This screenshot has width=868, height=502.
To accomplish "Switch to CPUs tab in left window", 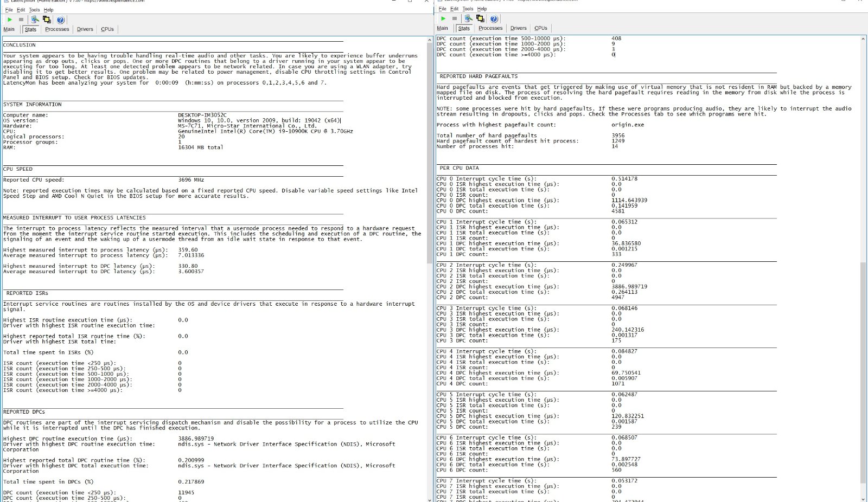I will [107, 29].
